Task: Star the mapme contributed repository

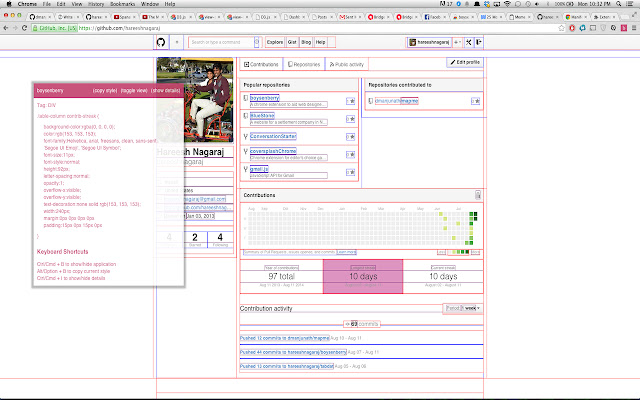Action: 474,101
